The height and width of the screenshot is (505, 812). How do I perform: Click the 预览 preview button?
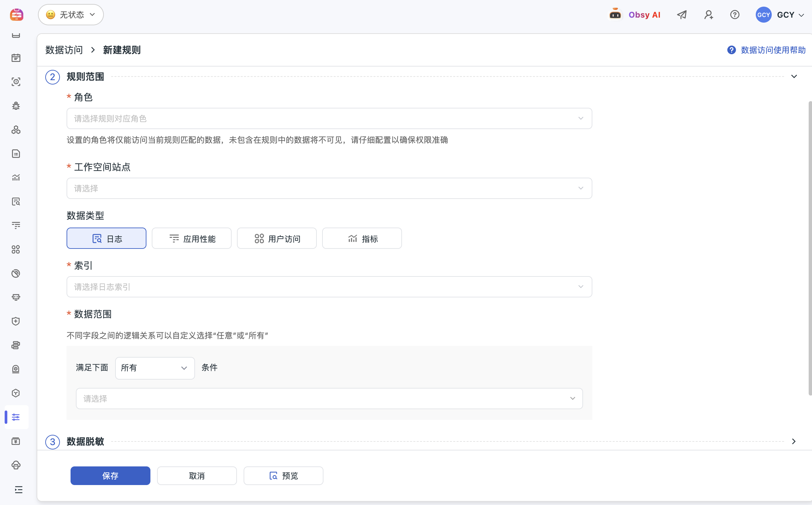point(283,476)
